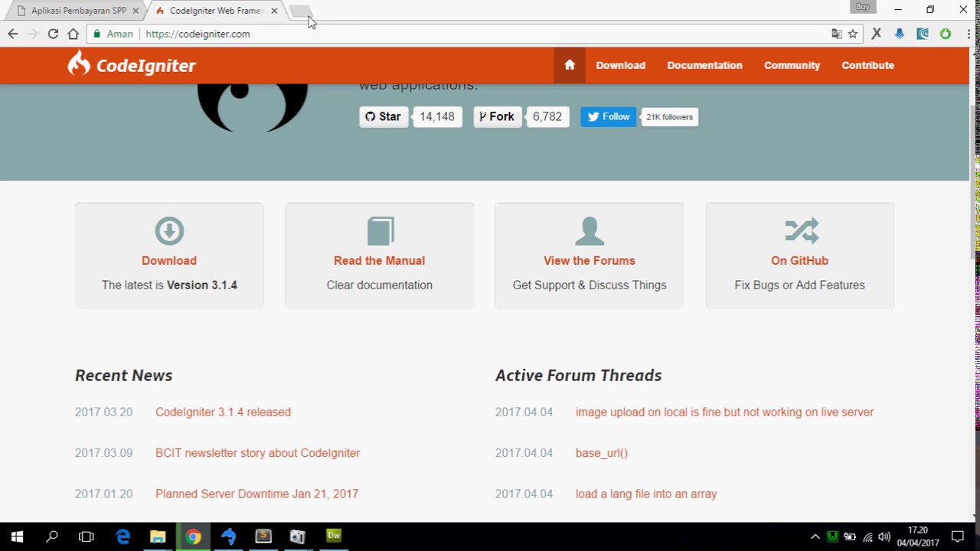The width and height of the screenshot is (980, 551).
Task: Go to the home icon in CodeIgniter navbar
Action: [x=570, y=65]
